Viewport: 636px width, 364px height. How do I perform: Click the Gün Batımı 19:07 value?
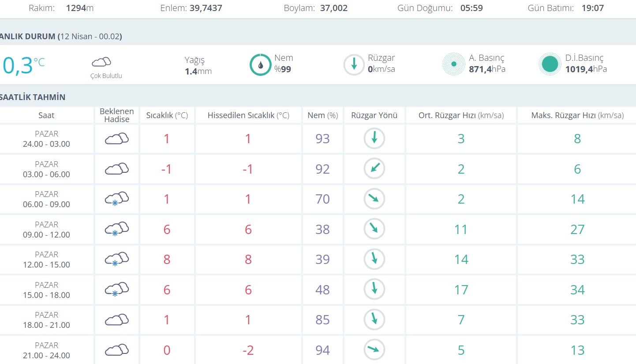[592, 8]
